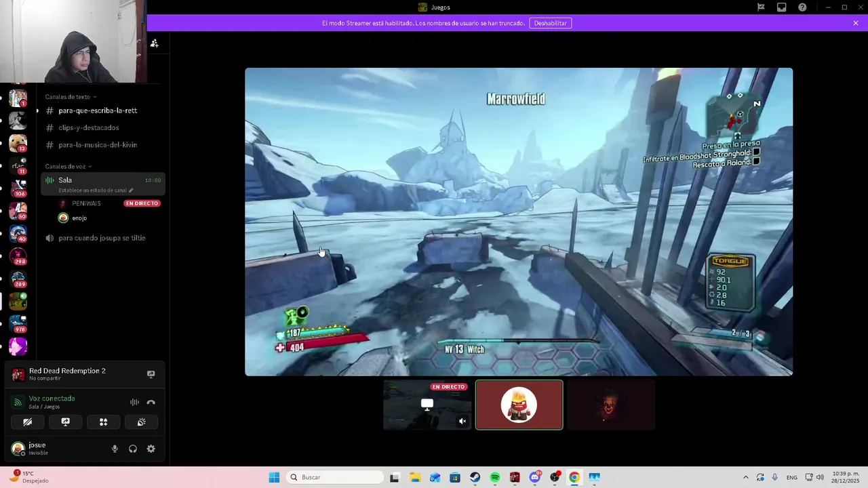Open the Windows Start menu
Screen dimensions: 868x488
pyautogui.click(x=274, y=477)
